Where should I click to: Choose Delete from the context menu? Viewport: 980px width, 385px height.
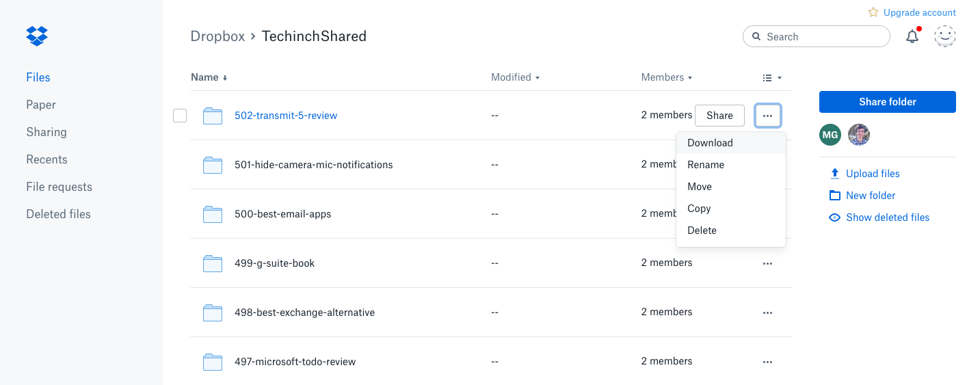(x=731, y=230)
